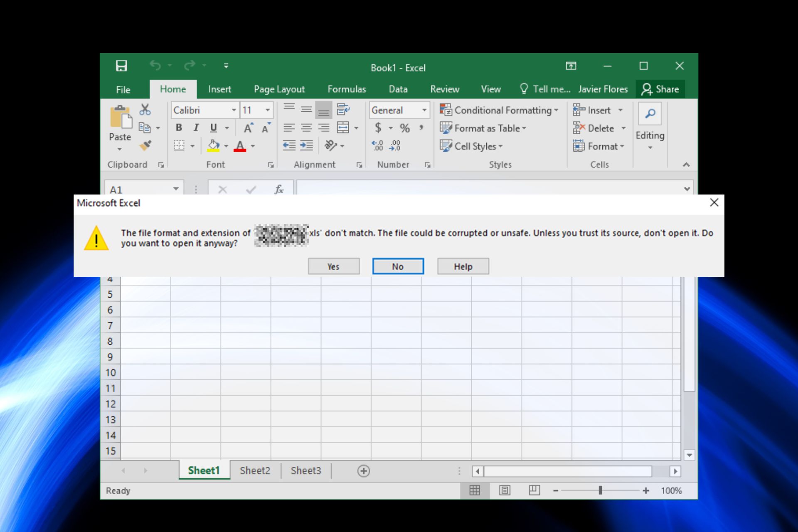Open the Calibri font name dropdown

pyautogui.click(x=234, y=110)
